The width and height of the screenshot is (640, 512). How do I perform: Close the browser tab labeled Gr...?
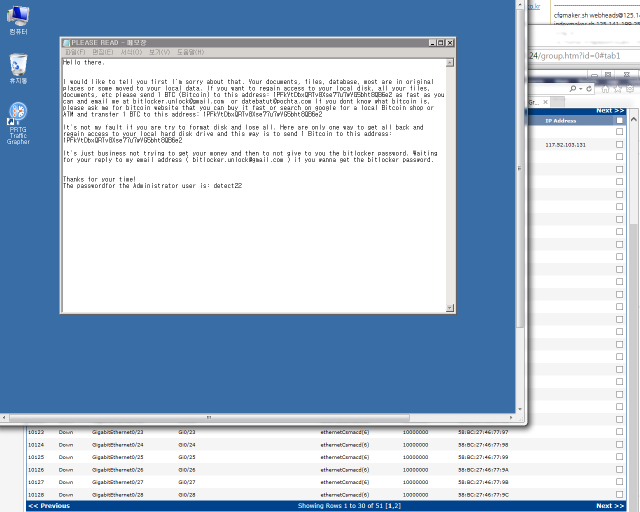click(547, 102)
